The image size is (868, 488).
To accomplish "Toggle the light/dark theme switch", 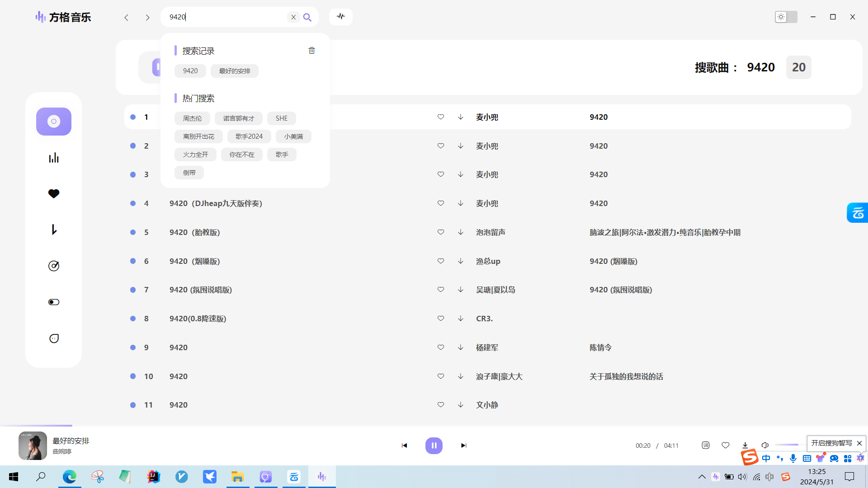I will (x=786, y=17).
